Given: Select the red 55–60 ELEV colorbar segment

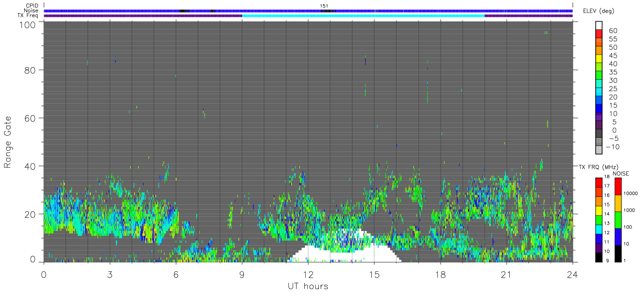Looking at the screenshot, I should 599,33.
